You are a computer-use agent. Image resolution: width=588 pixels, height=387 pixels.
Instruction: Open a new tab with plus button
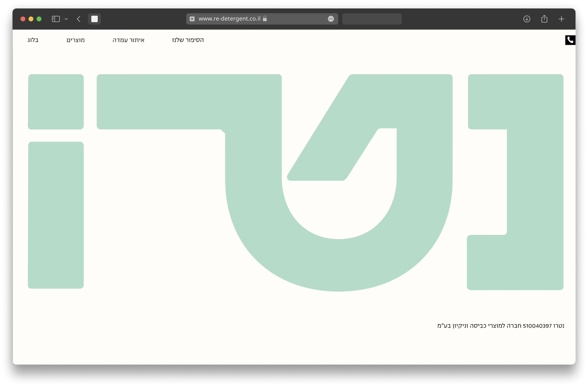pyautogui.click(x=561, y=19)
